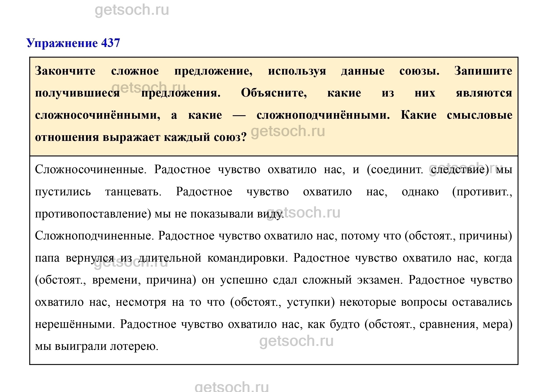Click the word 'Закончите' in task text

[65, 71]
